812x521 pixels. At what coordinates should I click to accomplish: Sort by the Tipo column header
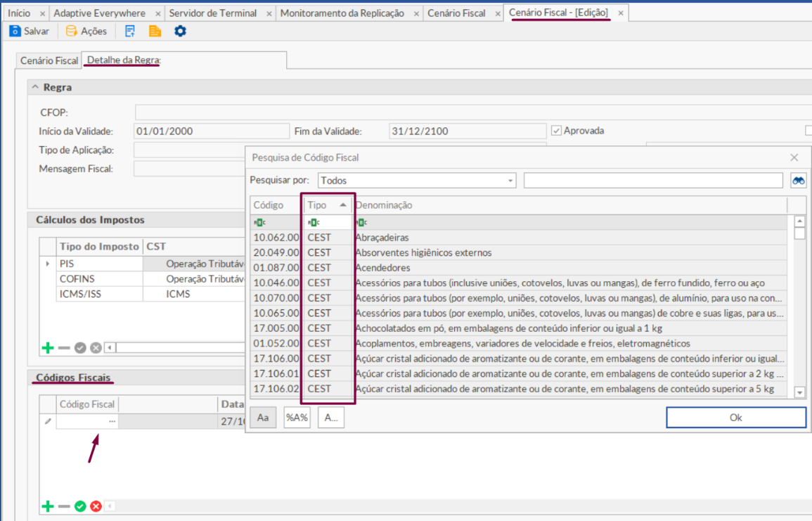[327, 205]
